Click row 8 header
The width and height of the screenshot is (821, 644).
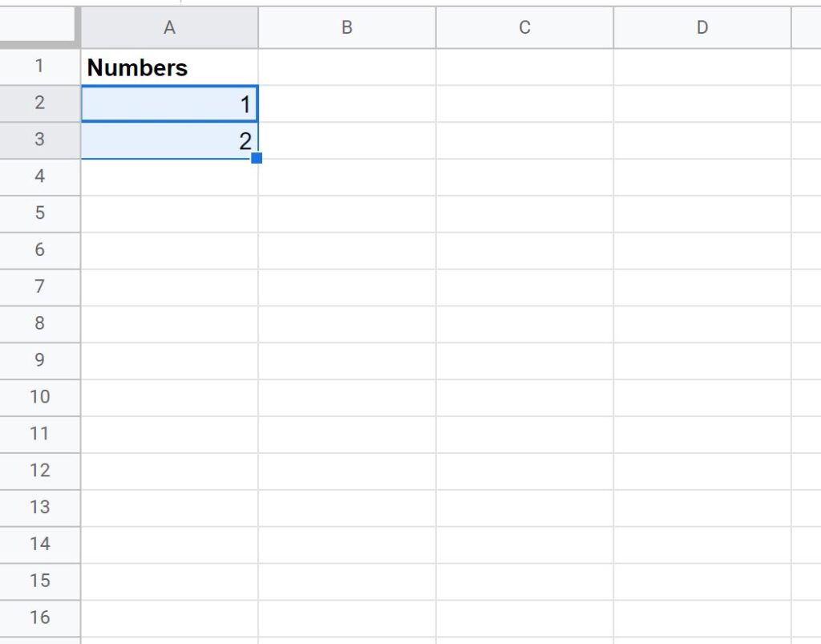click(x=39, y=323)
